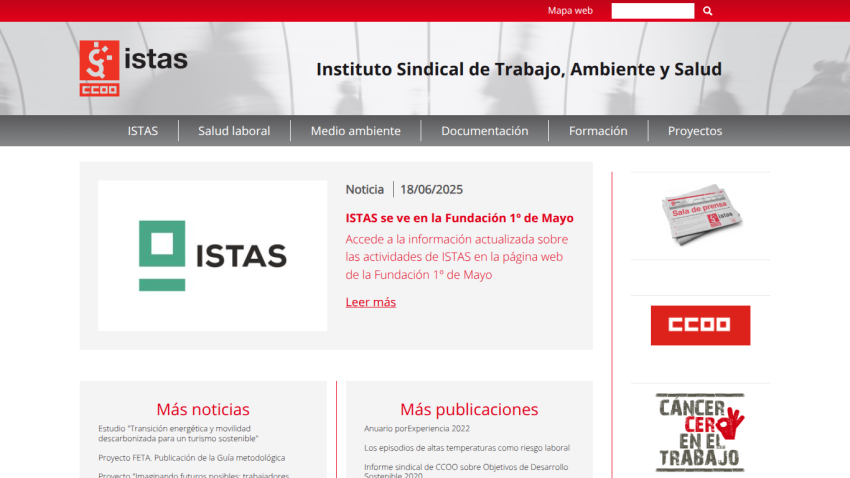Open the red CCOO banner
This screenshot has width=850, height=478.
click(x=700, y=325)
